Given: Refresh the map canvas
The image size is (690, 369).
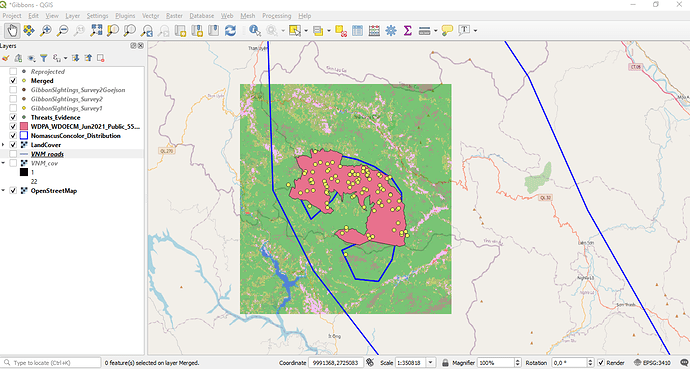Looking at the screenshot, I should 230,30.
